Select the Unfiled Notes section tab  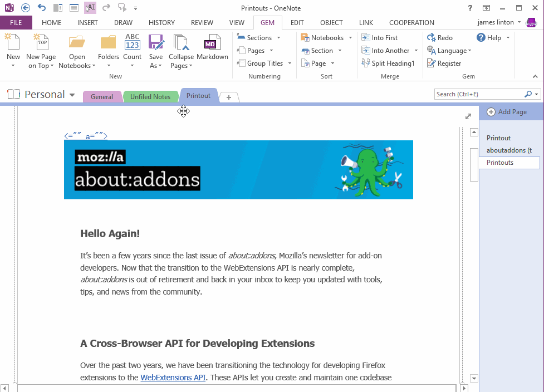(x=150, y=97)
